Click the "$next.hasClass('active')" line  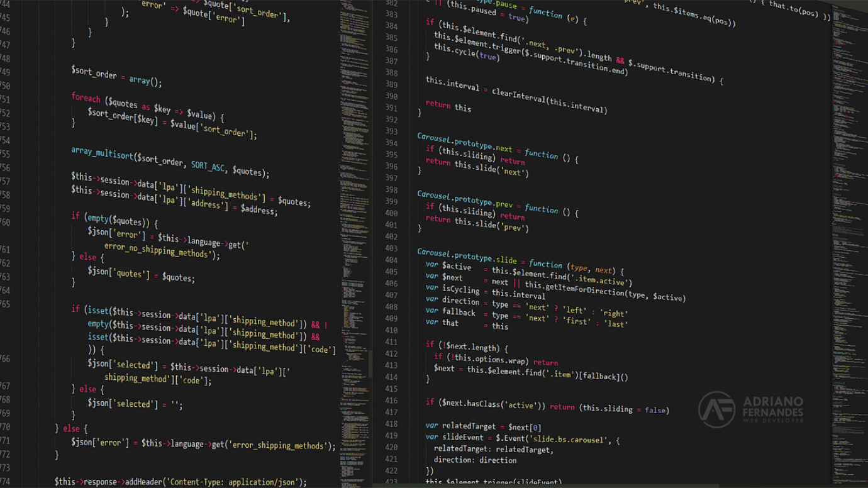tap(547, 405)
